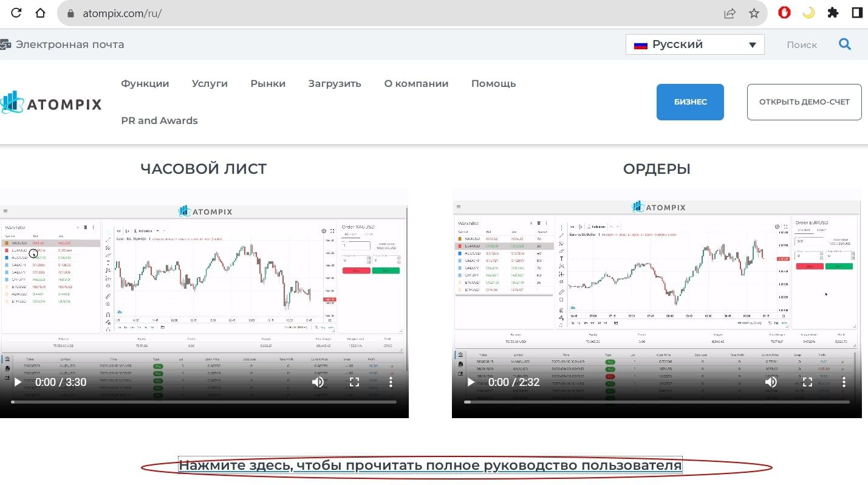Enter fullscreen on the ЧАСОВОЙ ЛИСТ video

coord(354,382)
